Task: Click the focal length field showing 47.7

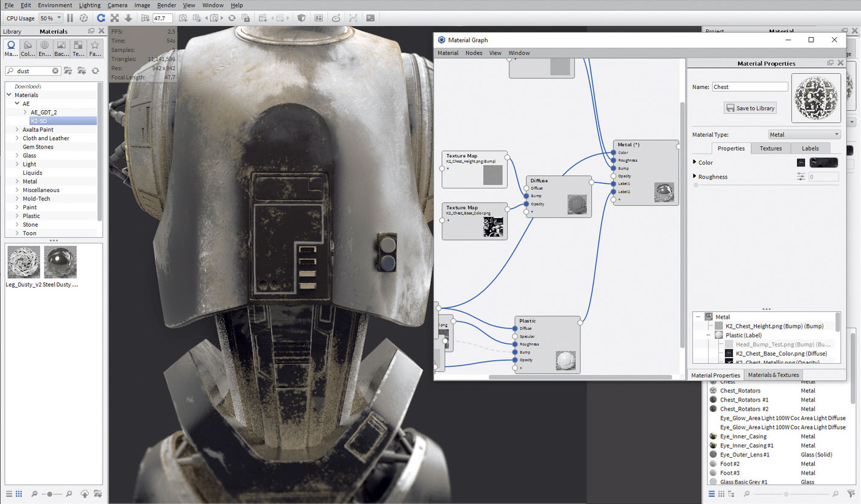Action: [163, 18]
